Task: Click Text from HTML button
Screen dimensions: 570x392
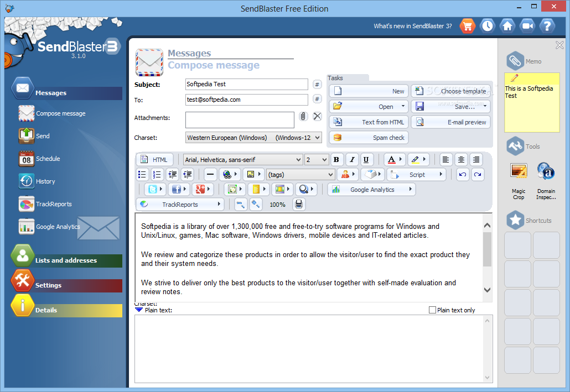Action: tap(369, 122)
